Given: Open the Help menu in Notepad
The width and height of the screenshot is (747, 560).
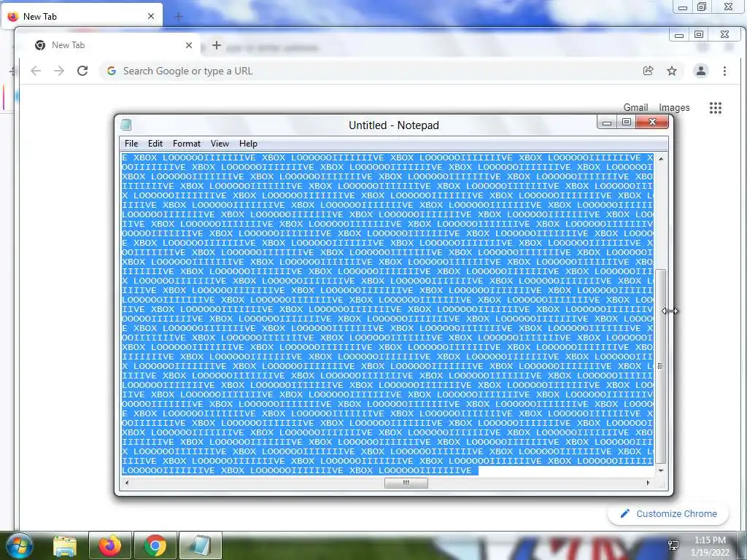Looking at the screenshot, I should point(248,144).
